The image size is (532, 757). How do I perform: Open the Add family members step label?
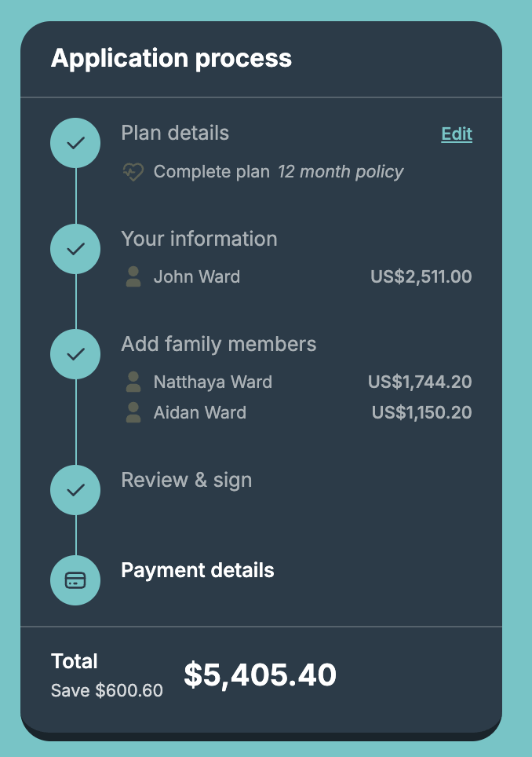pos(218,344)
